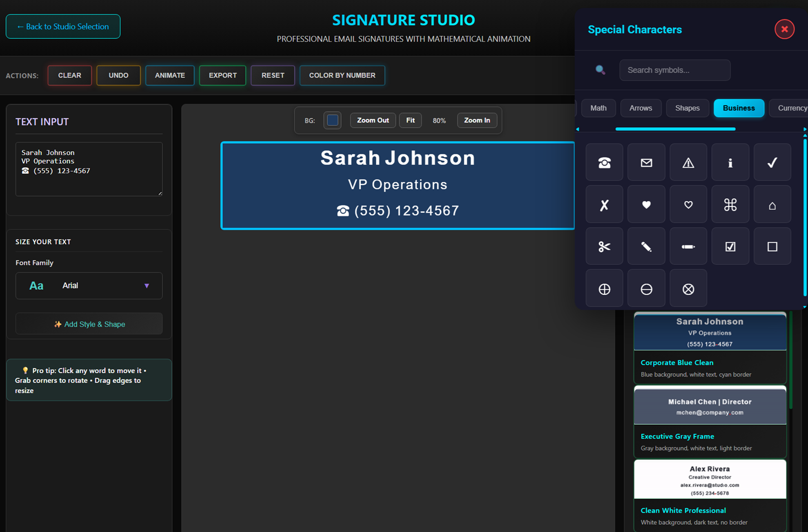Switch to the Shapes symbol tab
Image resolution: width=808 pixels, height=532 pixels.
tap(687, 108)
